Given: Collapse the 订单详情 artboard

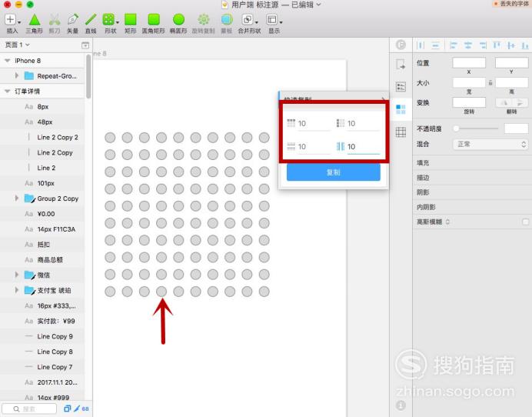Looking at the screenshot, I should click(7, 91).
